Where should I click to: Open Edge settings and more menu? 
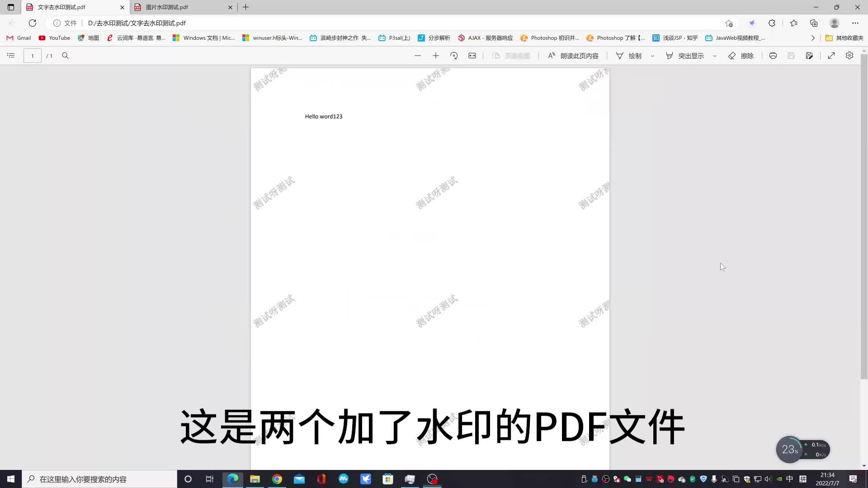pyautogui.click(x=855, y=23)
